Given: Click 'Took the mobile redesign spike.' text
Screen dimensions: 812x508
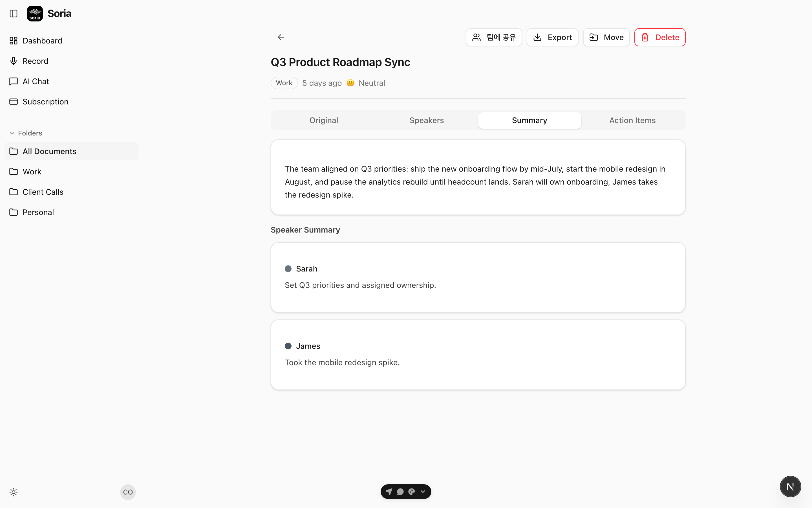Looking at the screenshot, I should (x=342, y=363).
